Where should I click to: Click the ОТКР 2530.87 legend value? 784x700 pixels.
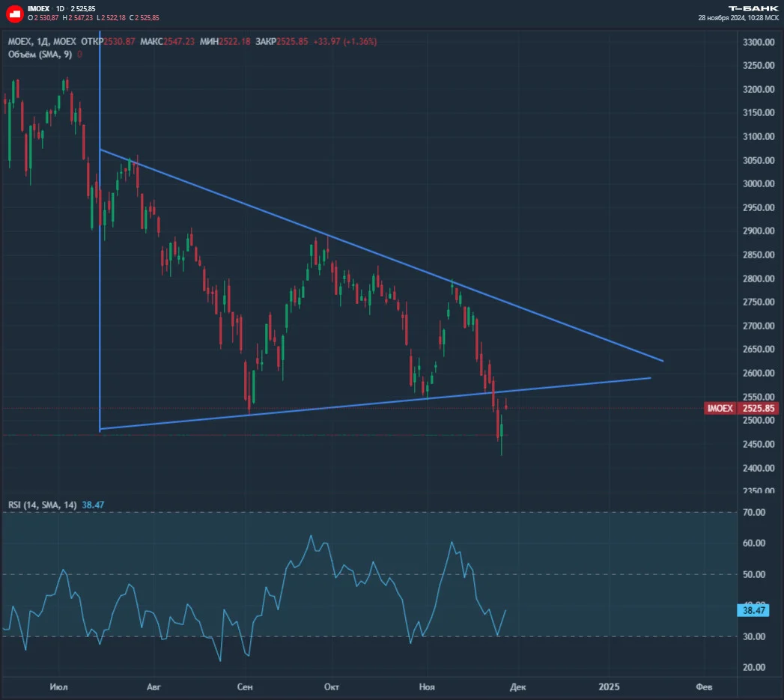pyautogui.click(x=108, y=41)
